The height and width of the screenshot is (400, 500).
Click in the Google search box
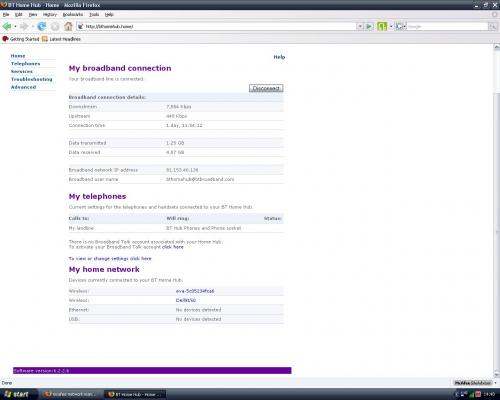click(447, 26)
